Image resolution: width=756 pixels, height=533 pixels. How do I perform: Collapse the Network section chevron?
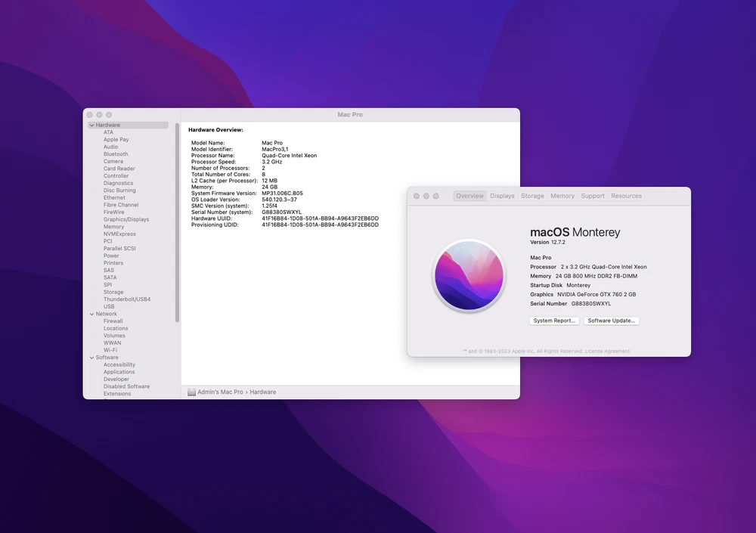click(x=91, y=314)
